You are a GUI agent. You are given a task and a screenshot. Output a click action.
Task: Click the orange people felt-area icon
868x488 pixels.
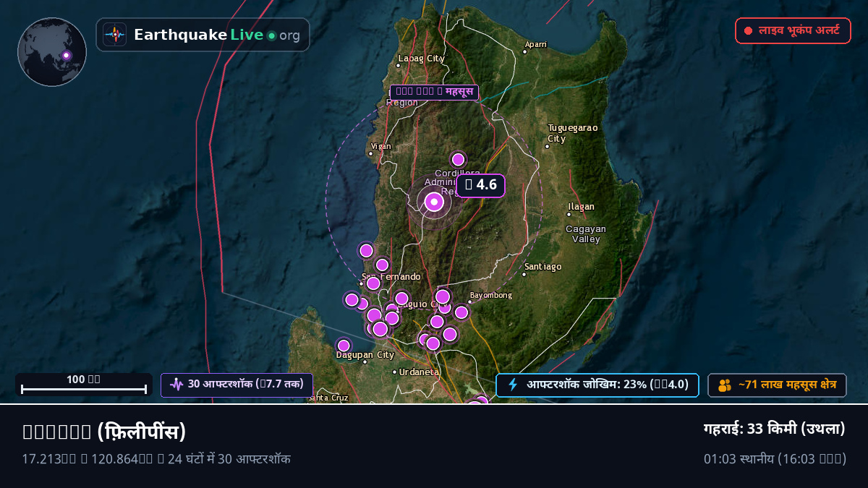click(725, 385)
